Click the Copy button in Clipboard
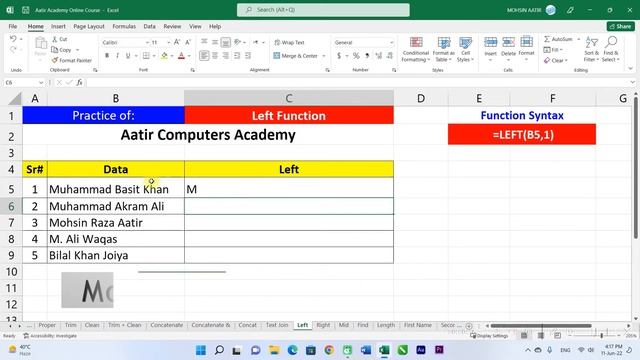 point(62,50)
